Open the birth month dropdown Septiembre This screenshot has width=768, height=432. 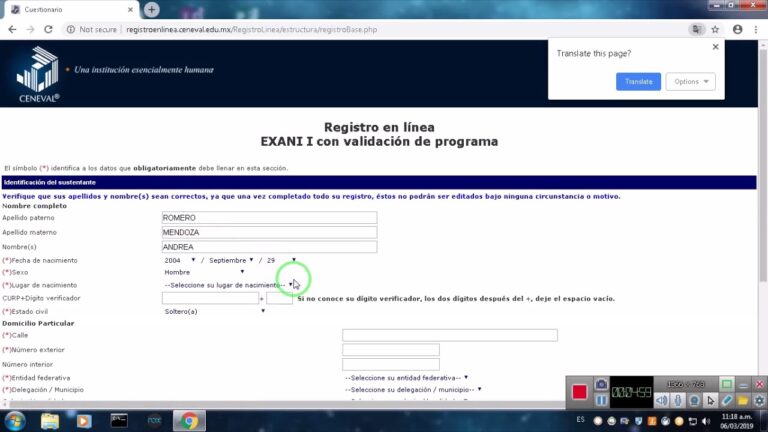pyautogui.click(x=231, y=261)
